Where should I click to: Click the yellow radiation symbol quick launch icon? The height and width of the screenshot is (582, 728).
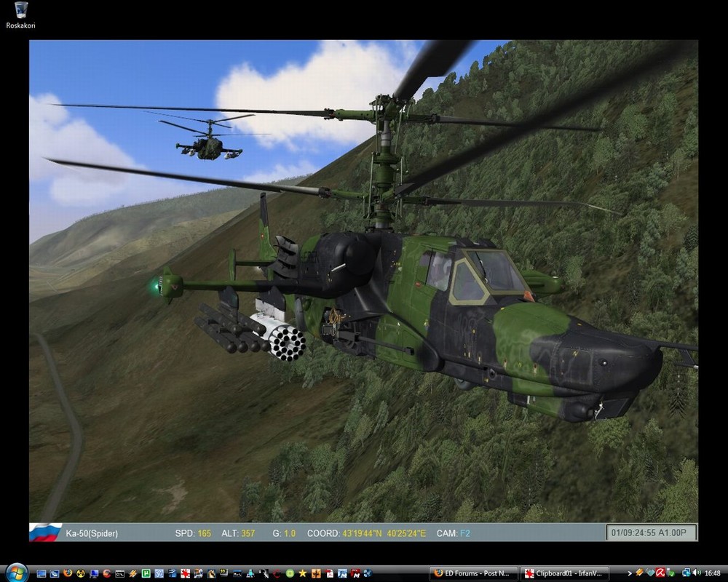pos(81,574)
